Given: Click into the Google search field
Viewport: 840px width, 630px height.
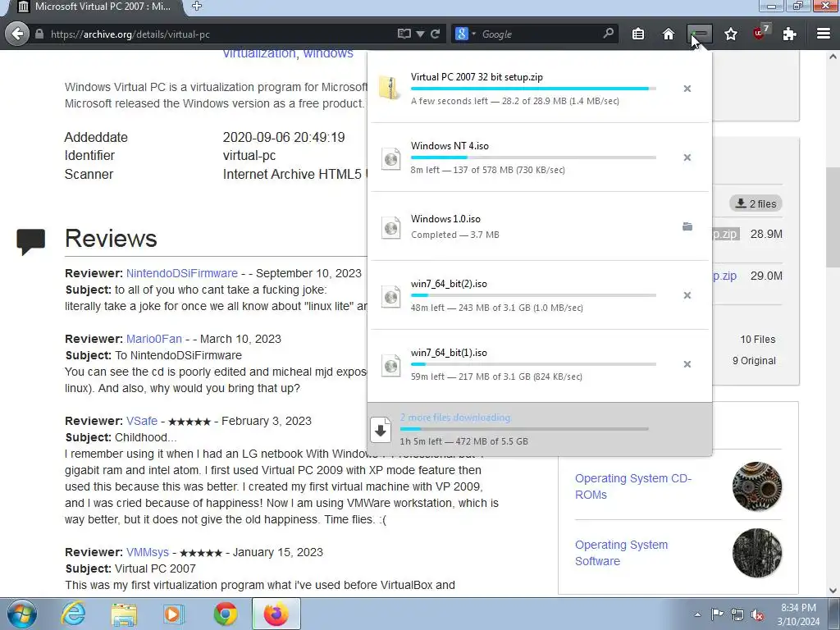Looking at the screenshot, I should (538, 34).
